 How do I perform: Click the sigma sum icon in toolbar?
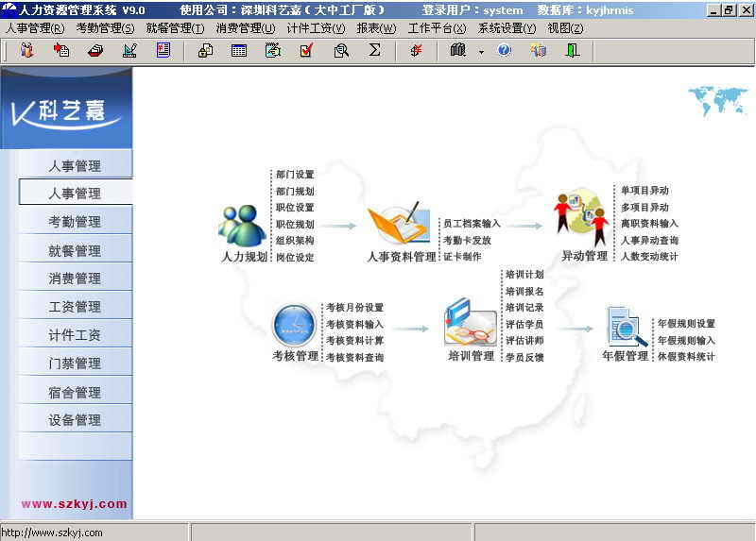(x=374, y=50)
